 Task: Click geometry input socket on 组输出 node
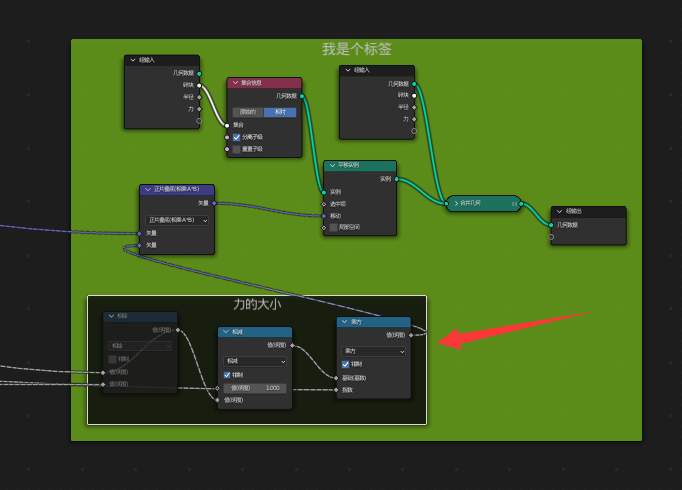(x=551, y=225)
